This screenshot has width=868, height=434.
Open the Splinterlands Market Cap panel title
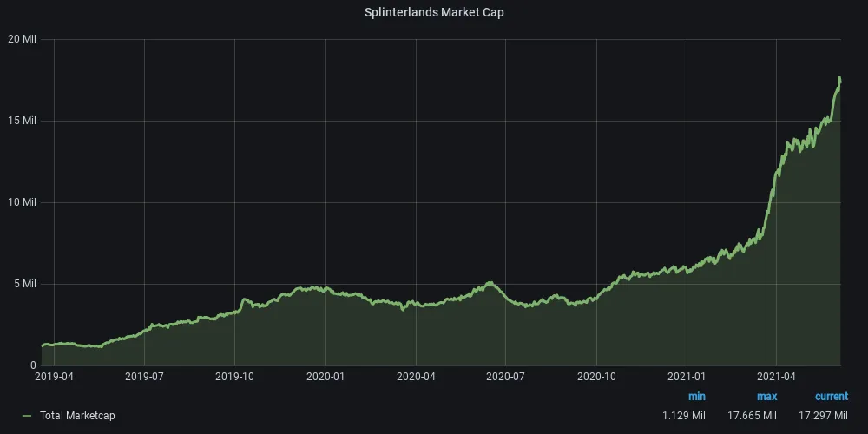point(434,13)
